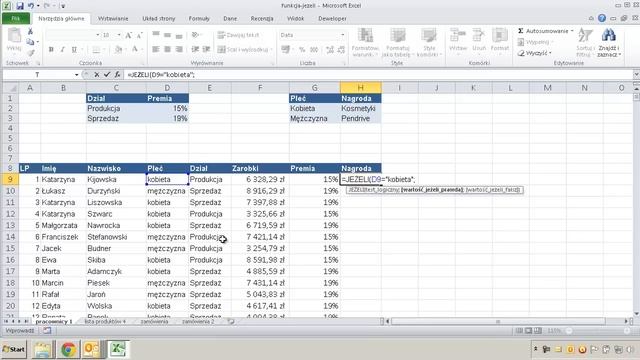Open the Wypełnij fill dropdown
This screenshot has width=640, height=360.
(535, 42)
